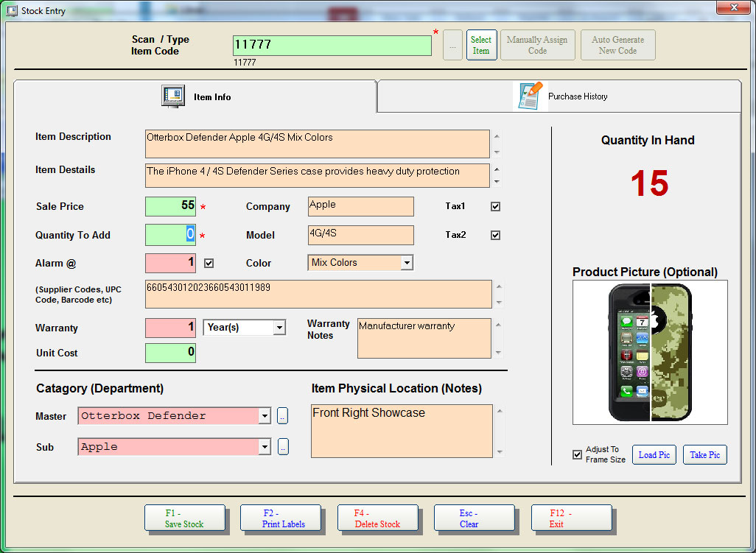The height and width of the screenshot is (553, 756).
Task: Click Item Description scroll up arrow
Action: coord(497,136)
